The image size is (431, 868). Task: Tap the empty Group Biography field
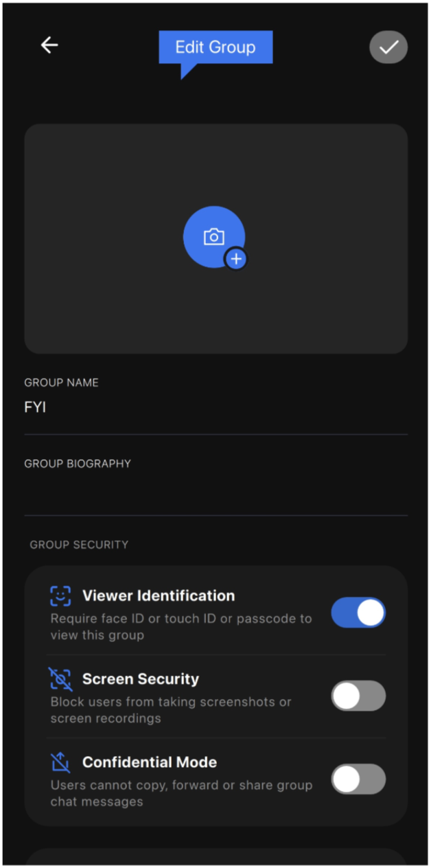[215, 493]
